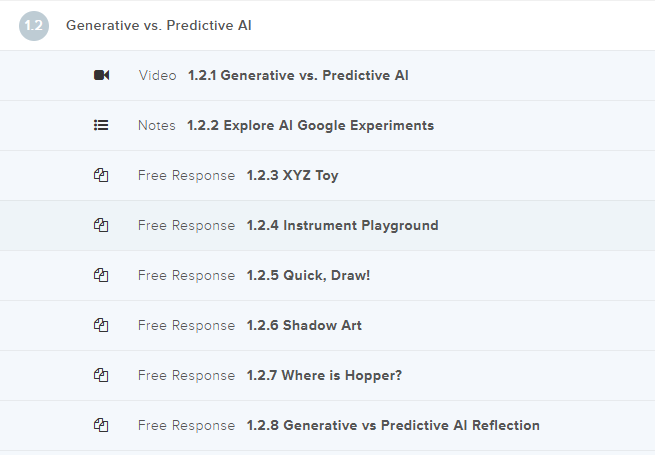Click the 1.2 module number badge

[x=33, y=26]
